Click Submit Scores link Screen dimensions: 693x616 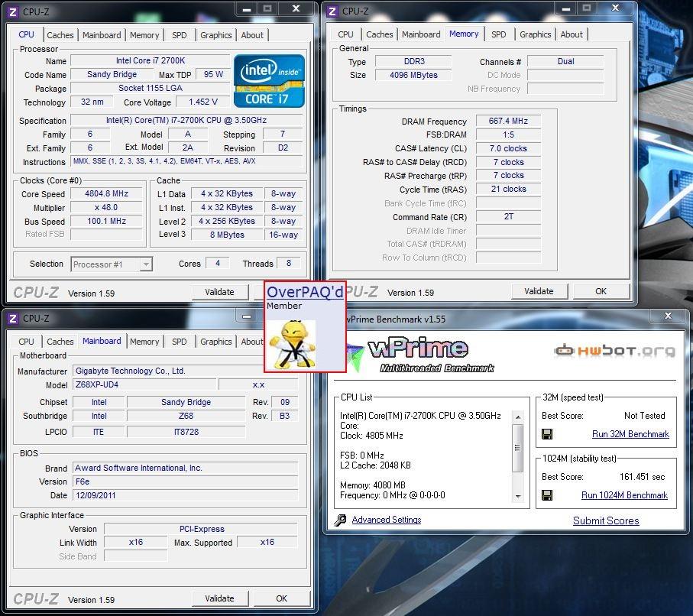click(606, 520)
